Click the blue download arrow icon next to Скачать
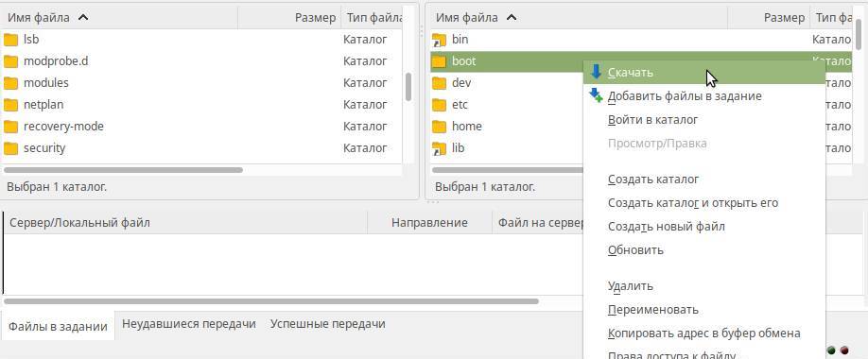 click(x=596, y=72)
